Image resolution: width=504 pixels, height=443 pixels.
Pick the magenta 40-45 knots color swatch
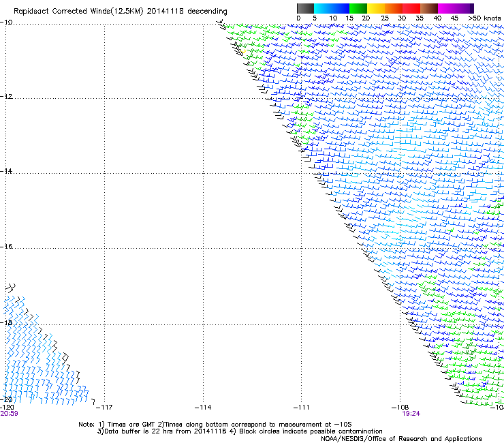click(x=447, y=8)
